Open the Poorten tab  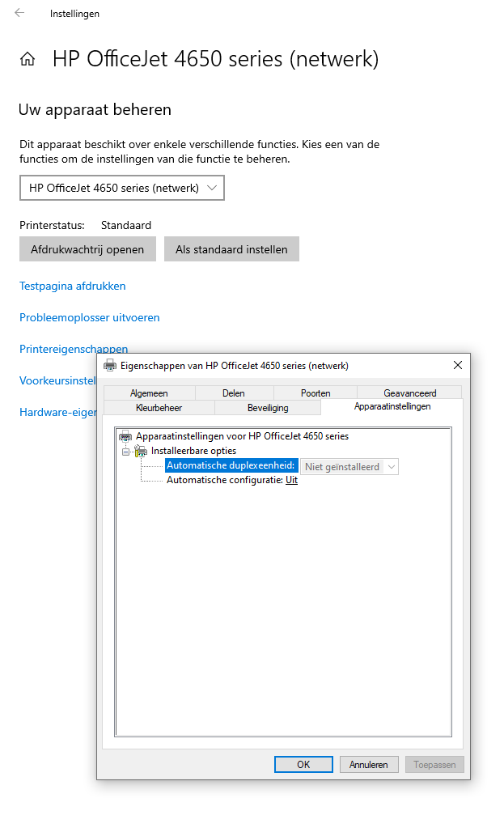tap(316, 393)
